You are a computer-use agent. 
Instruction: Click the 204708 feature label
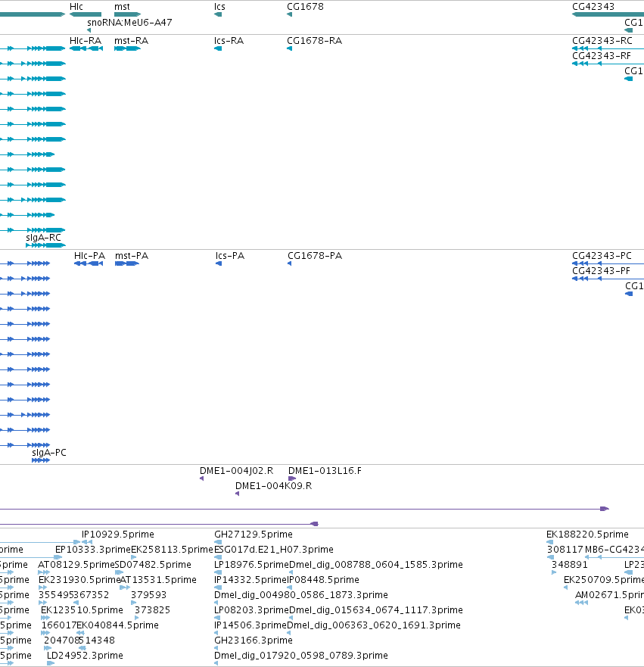[x=61, y=641]
